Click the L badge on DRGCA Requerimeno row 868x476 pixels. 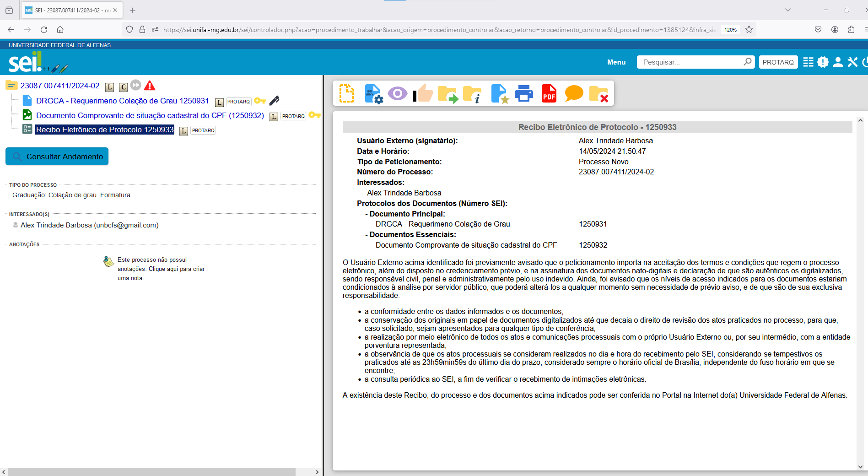(x=219, y=103)
